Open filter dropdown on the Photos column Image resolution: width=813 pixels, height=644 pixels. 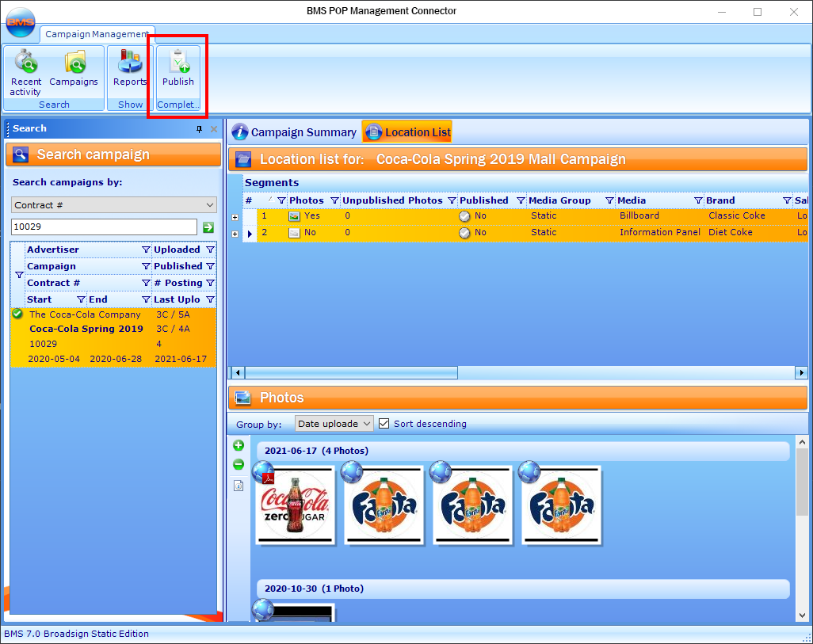click(334, 200)
